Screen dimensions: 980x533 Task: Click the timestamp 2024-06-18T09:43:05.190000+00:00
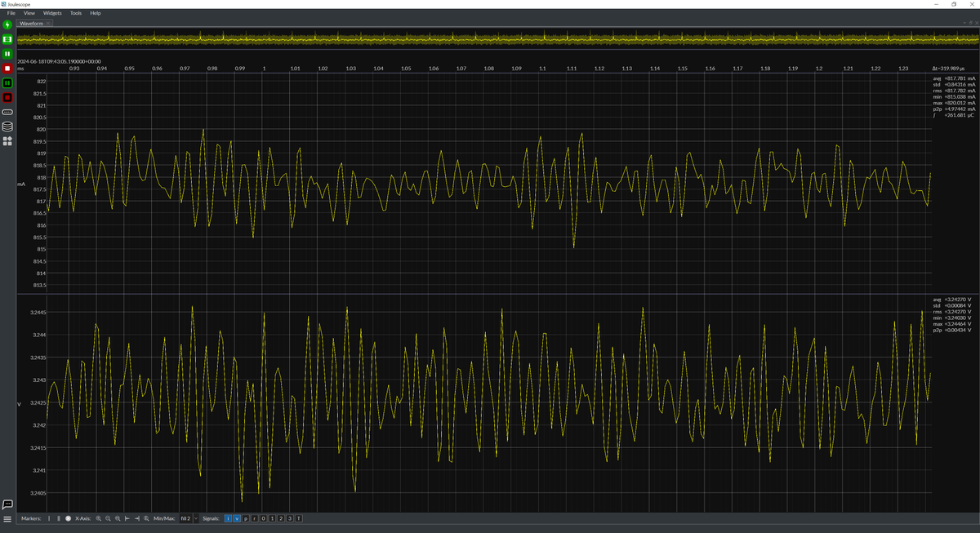59,61
